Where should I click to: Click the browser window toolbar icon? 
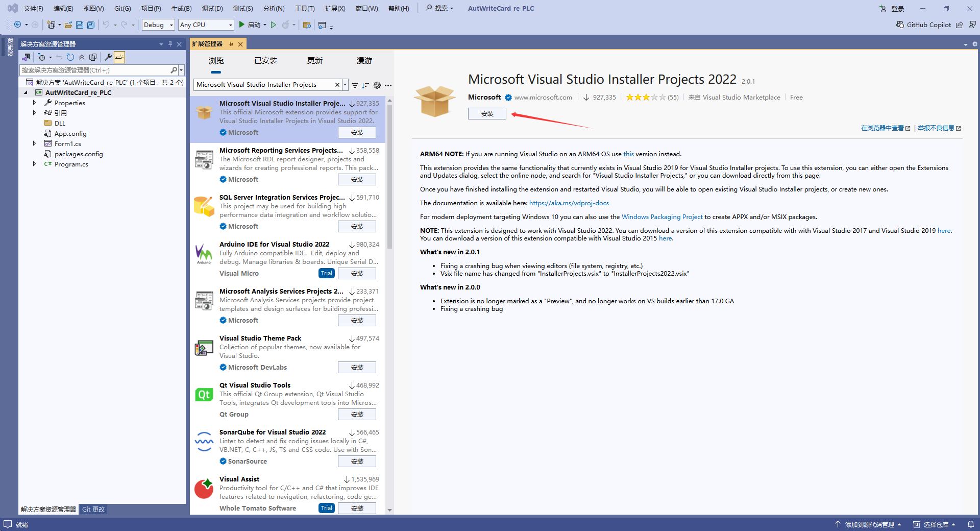pyautogui.click(x=322, y=25)
